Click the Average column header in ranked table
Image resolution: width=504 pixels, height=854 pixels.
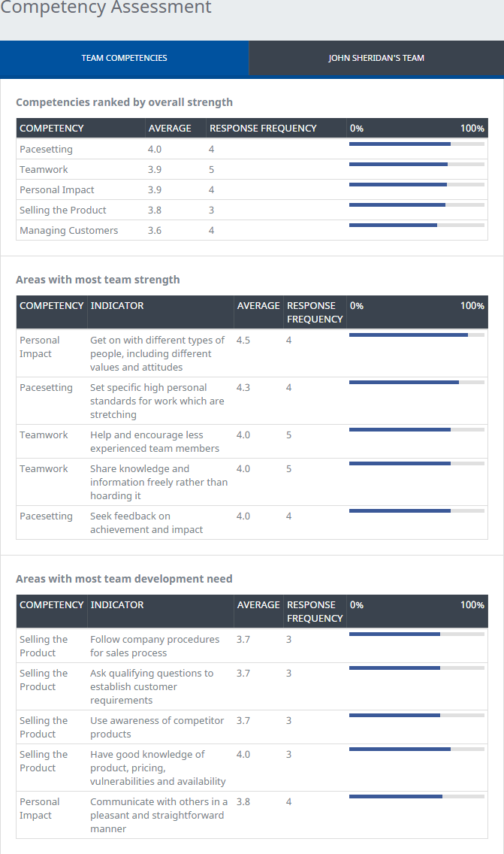click(x=169, y=129)
